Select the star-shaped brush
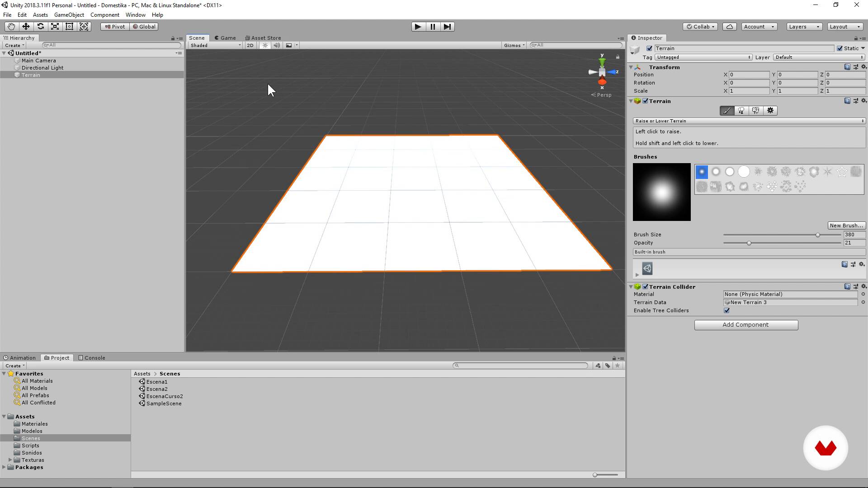Viewport: 868px width, 488px height. pos(841,172)
